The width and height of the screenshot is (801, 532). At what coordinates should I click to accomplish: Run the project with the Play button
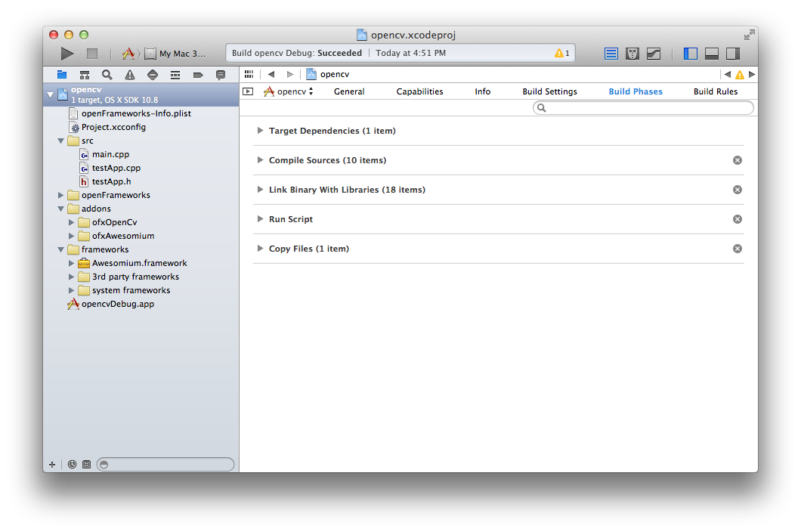pyautogui.click(x=67, y=53)
